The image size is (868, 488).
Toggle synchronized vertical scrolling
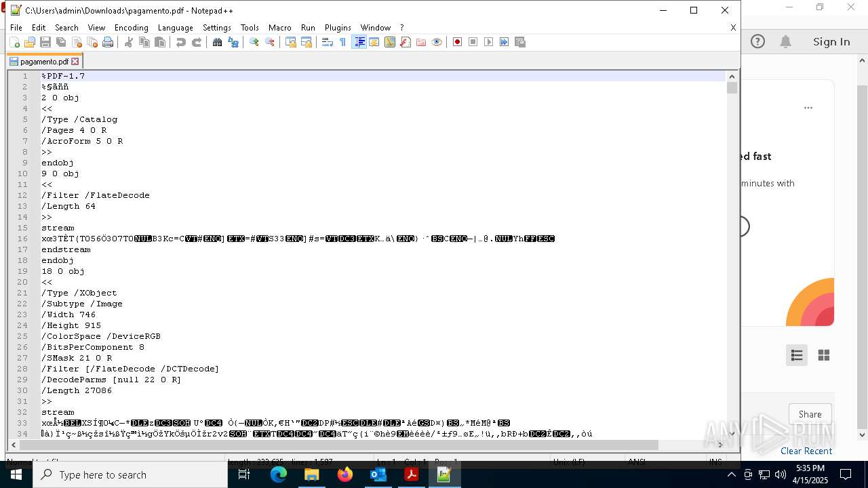(x=291, y=42)
